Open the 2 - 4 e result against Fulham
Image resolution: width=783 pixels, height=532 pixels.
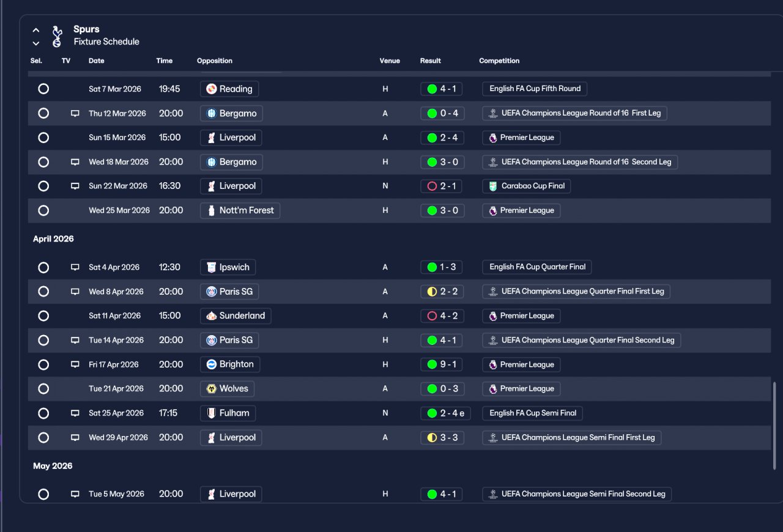[x=445, y=413]
